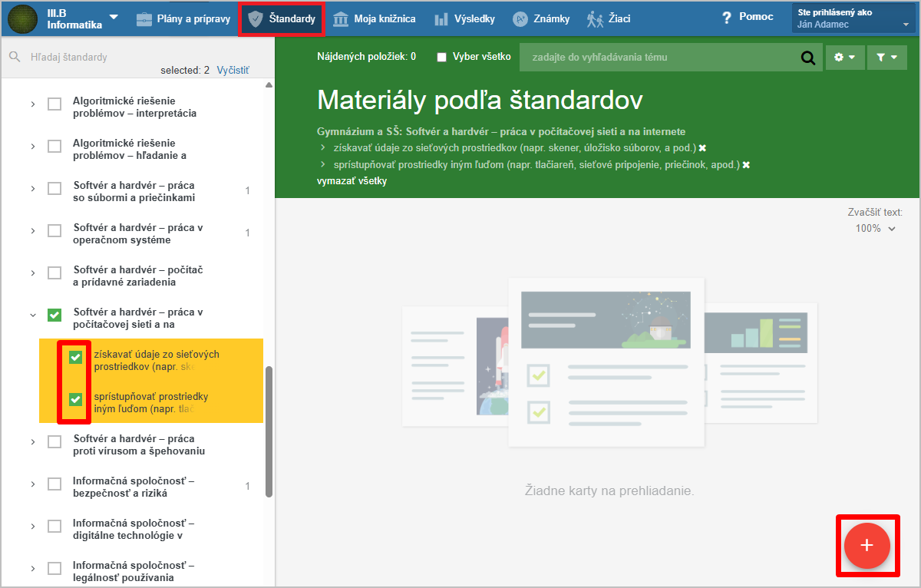Click the III.B Informatika class avatar
This screenshot has height=588, width=921.
pyautogui.click(x=22, y=18)
